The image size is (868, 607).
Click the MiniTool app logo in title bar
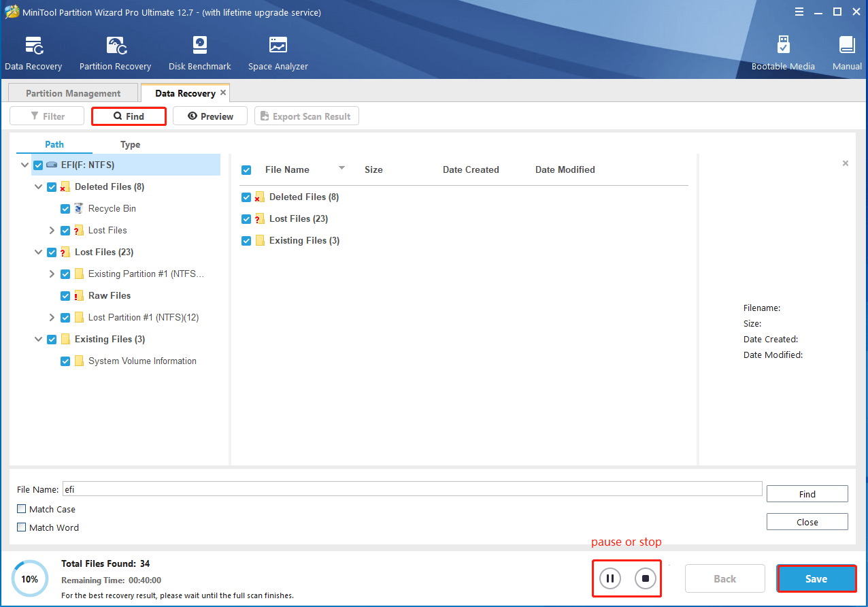coord(12,12)
